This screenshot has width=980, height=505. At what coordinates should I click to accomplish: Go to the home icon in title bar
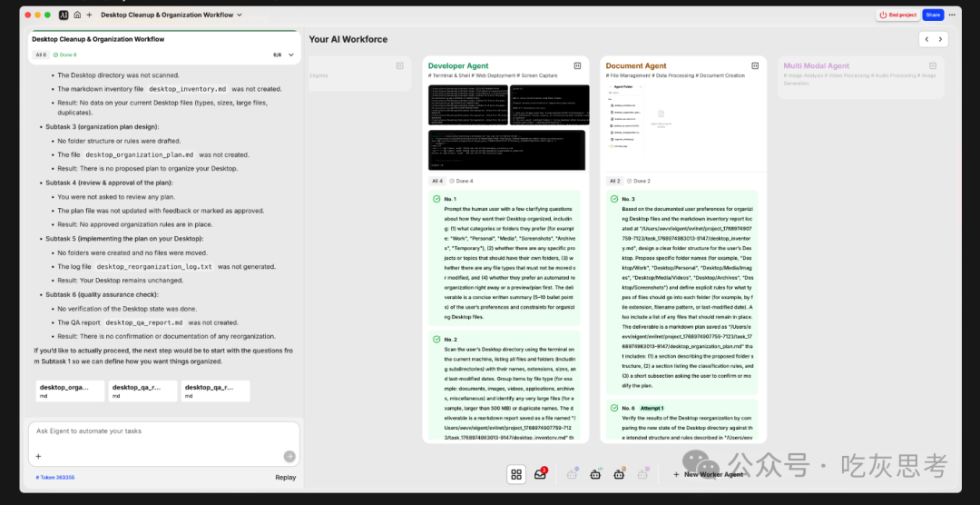(x=77, y=15)
